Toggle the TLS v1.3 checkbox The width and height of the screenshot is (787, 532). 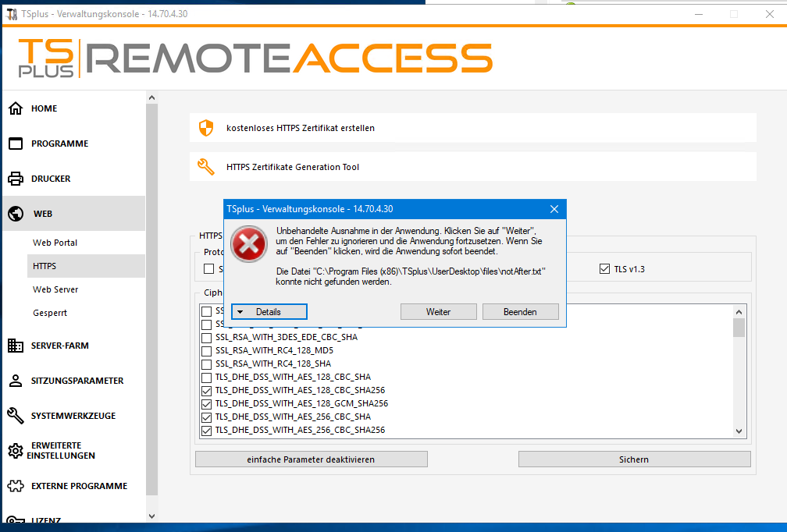[x=604, y=269]
